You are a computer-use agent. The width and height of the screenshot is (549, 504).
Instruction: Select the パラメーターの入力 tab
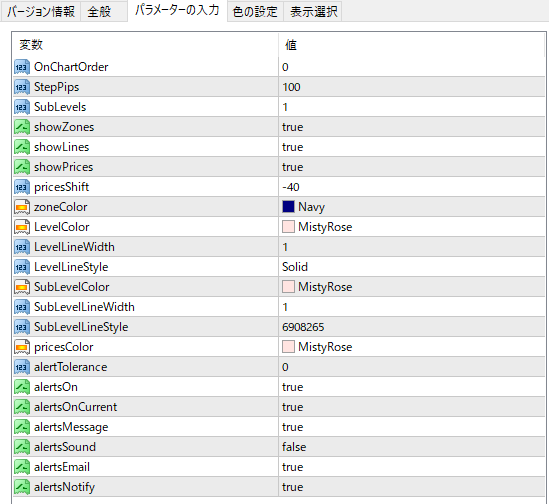177,11
